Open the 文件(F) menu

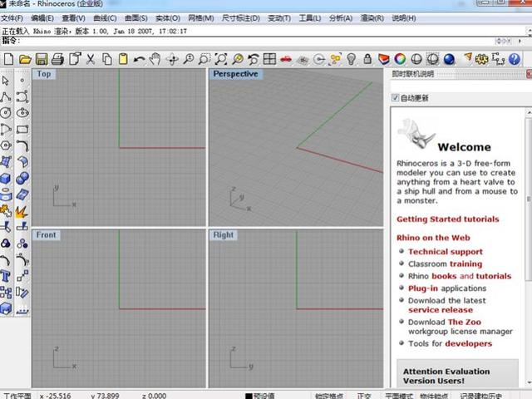point(12,18)
